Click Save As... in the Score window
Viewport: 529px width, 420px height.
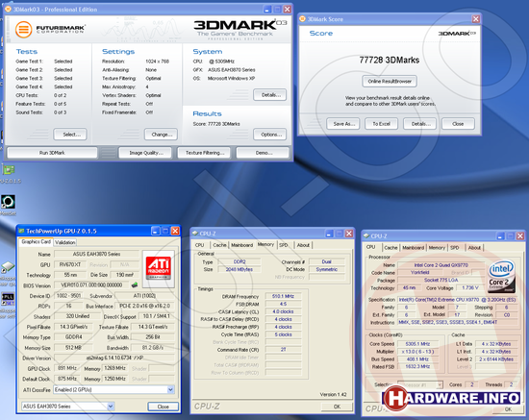(343, 124)
